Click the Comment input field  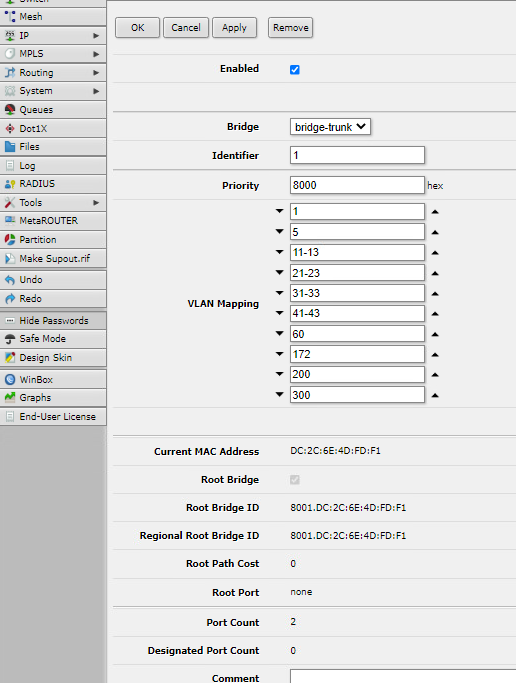coord(403,676)
